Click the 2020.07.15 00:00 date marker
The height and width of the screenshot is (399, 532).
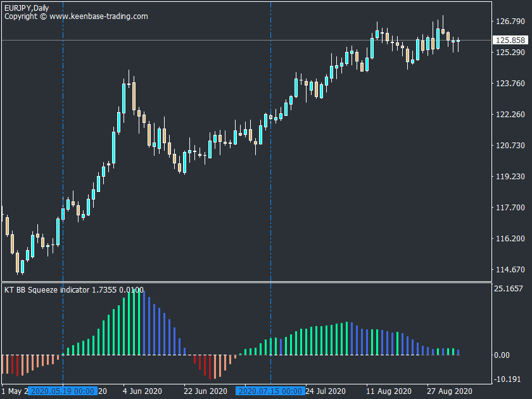click(270, 391)
